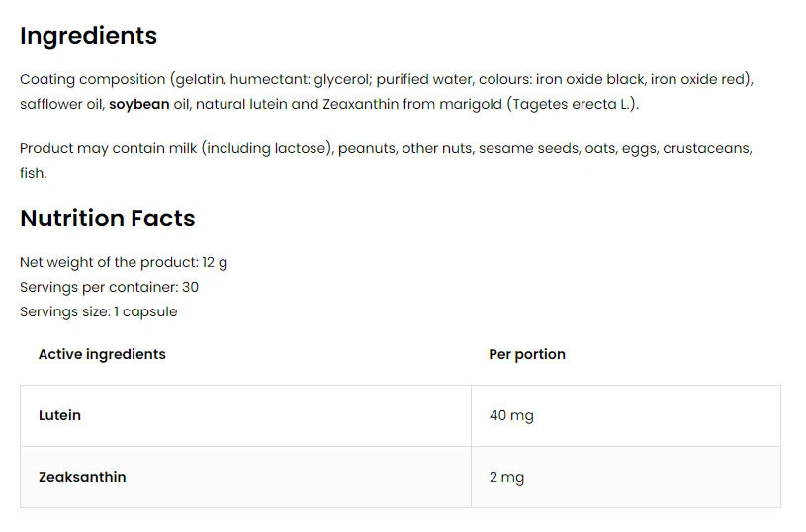The height and width of the screenshot is (532, 806).
Task: Select the Zeaksanthin table row label
Action: click(x=82, y=477)
